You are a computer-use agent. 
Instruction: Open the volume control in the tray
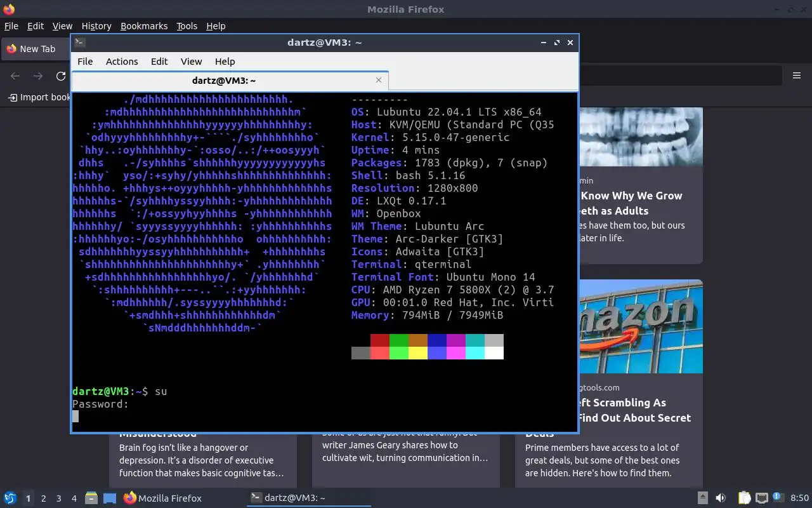pos(721,498)
